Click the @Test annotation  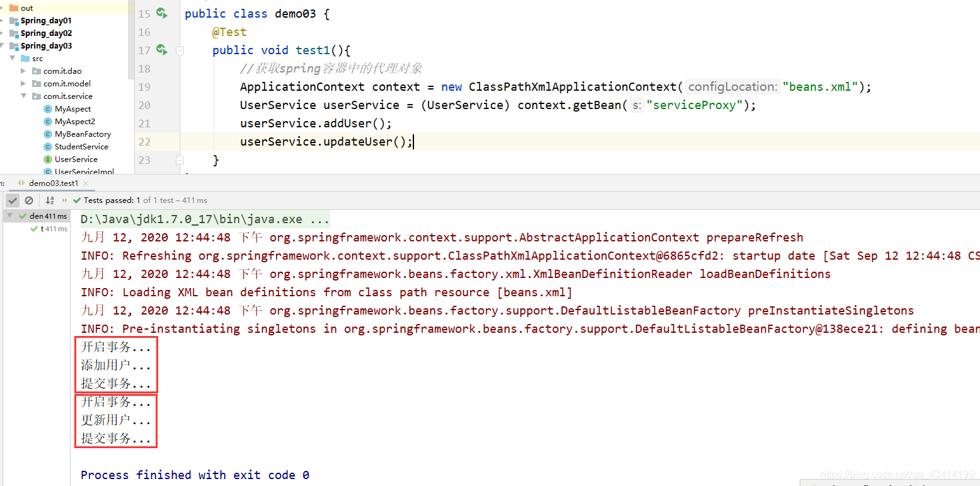[229, 32]
